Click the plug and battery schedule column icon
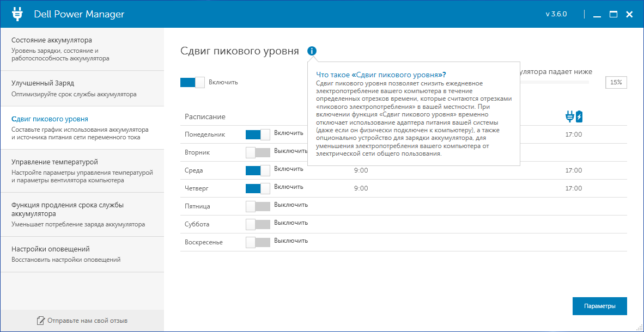644x332 pixels. click(x=574, y=116)
